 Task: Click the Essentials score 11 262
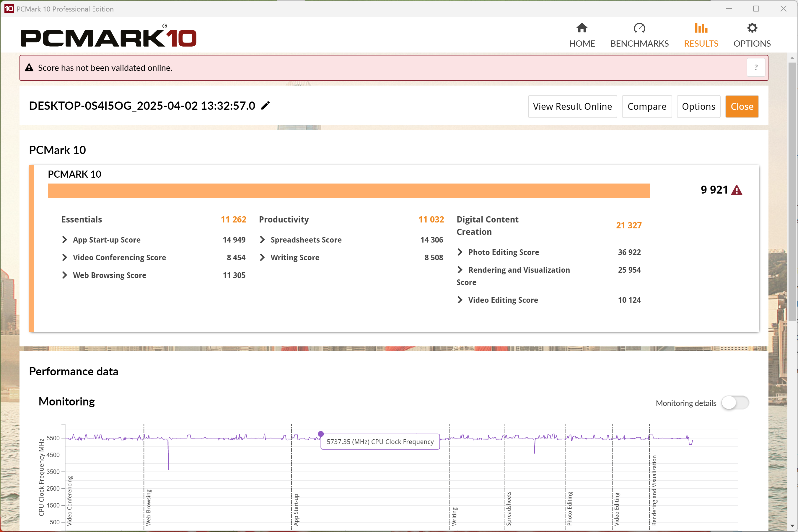(233, 220)
